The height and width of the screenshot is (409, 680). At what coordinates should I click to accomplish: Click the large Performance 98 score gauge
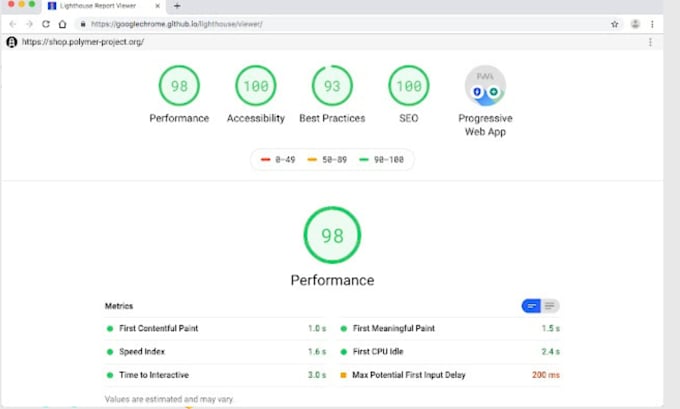[332, 235]
